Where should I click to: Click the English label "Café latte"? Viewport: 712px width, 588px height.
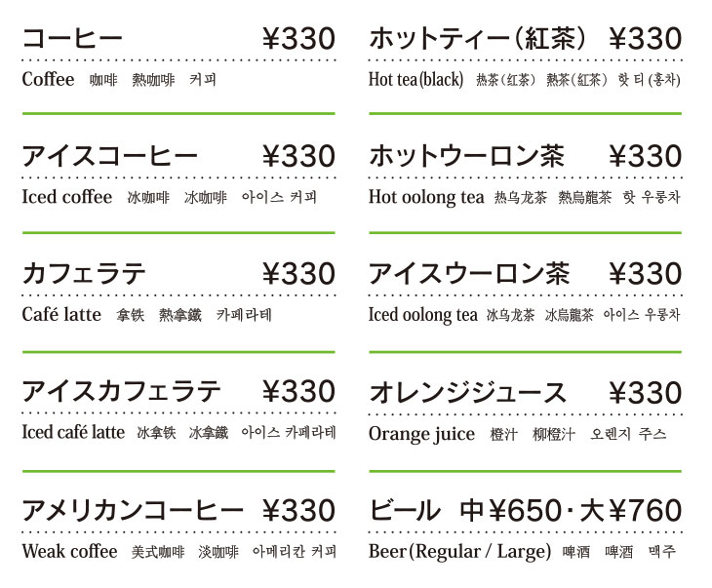tap(61, 314)
